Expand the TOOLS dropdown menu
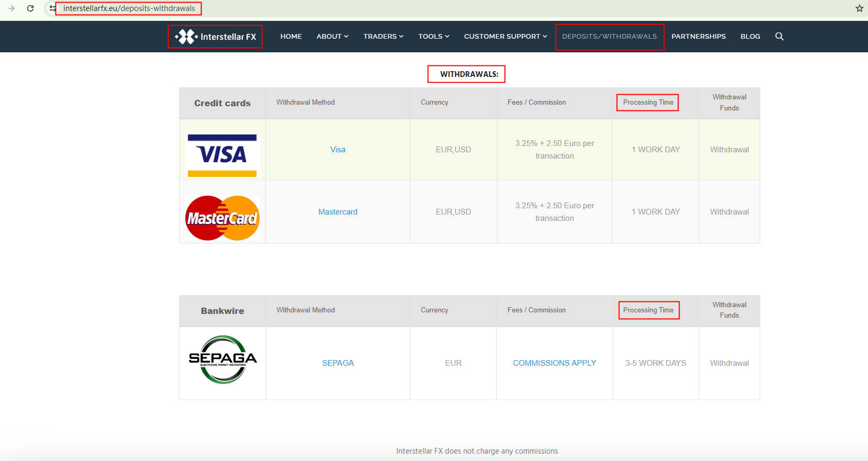The height and width of the screenshot is (461, 868). (x=433, y=36)
